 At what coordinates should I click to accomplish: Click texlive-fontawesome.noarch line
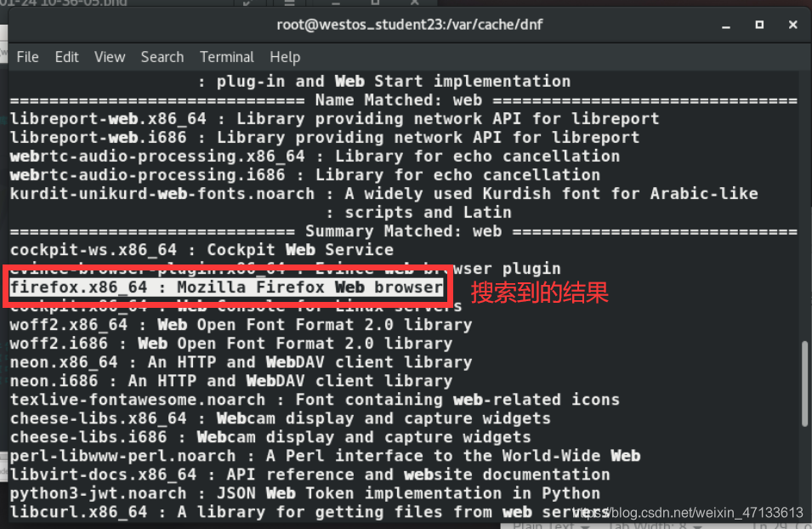(x=315, y=400)
